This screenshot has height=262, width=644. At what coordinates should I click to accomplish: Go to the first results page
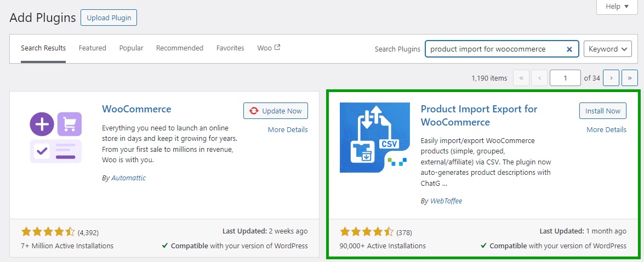(521, 78)
